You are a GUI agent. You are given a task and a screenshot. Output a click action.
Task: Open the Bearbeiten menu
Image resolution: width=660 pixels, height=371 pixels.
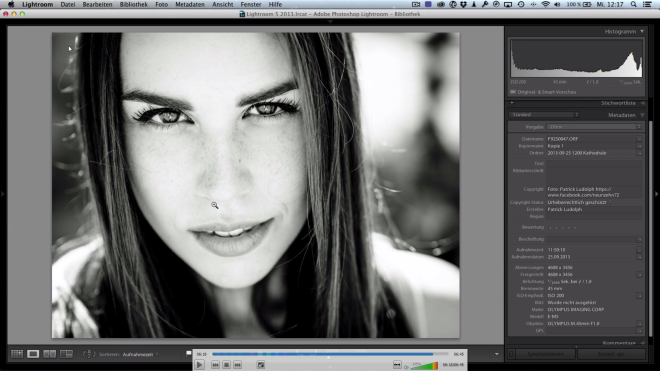pyautogui.click(x=97, y=4)
